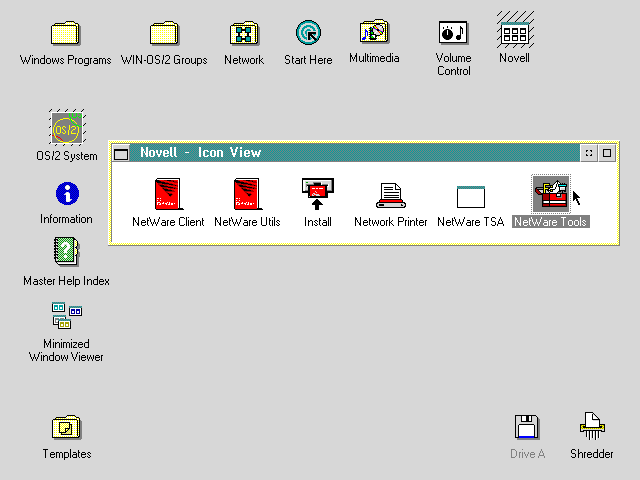Image resolution: width=640 pixels, height=480 pixels.
Task: Click the "Templates" label text
Action: [x=67, y=454]
